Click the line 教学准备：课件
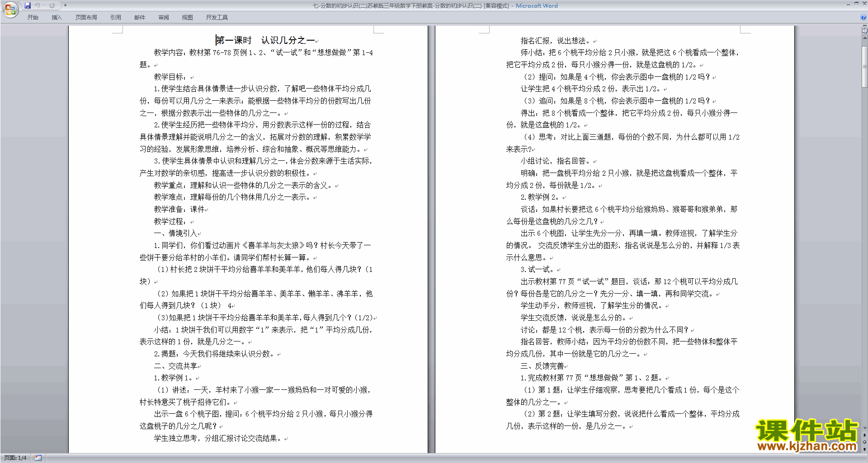Image resolution: width=868 pixels, height=463 pixels. click(x=179, y=209)
